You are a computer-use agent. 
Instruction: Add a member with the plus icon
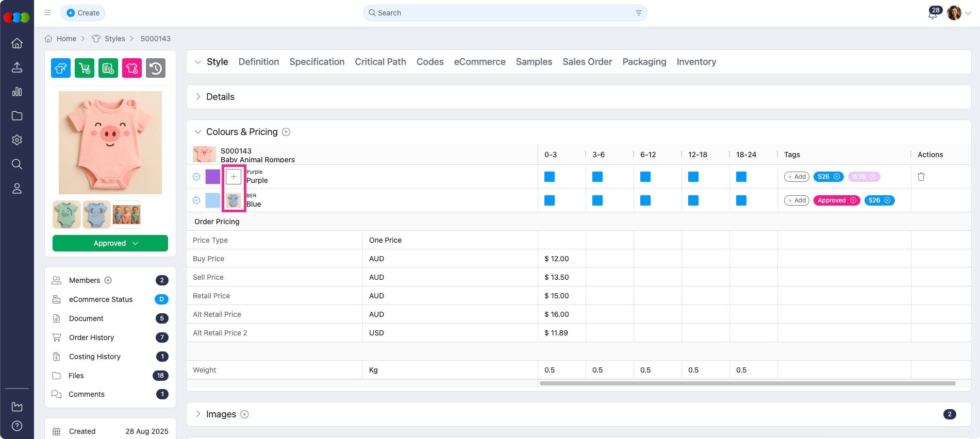coord(108,280)
